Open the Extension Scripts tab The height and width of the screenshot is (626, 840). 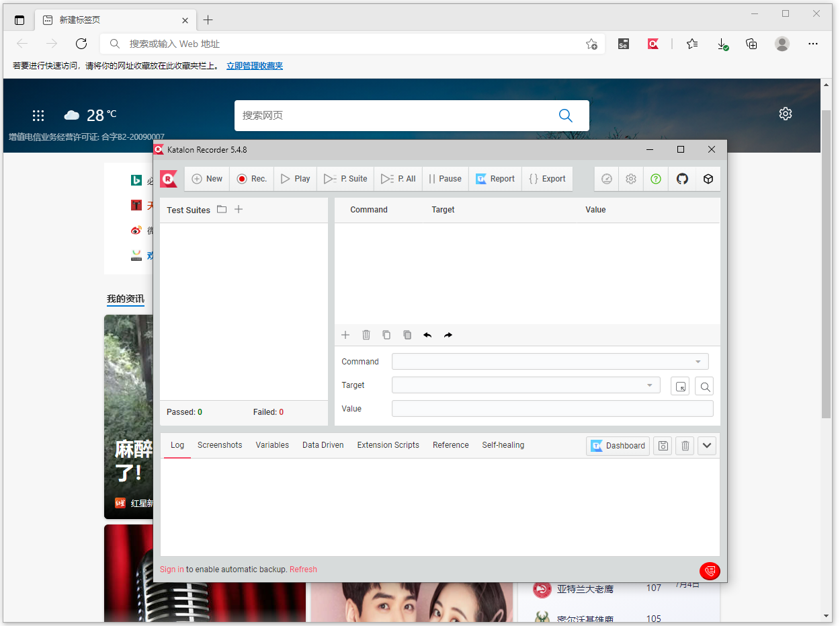[388, 445]
